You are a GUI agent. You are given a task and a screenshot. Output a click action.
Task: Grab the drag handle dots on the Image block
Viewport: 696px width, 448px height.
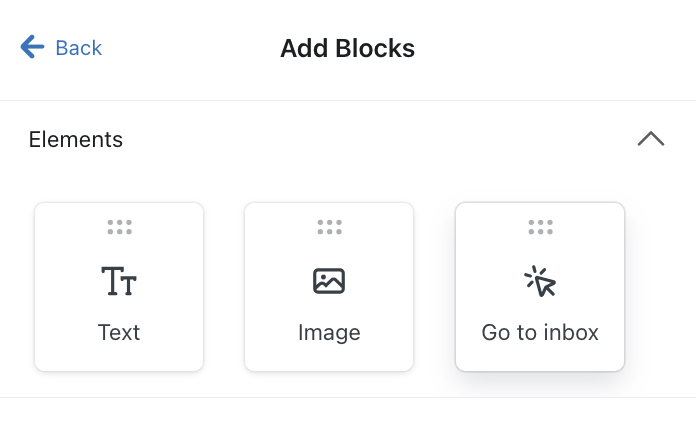click(329, 227)
